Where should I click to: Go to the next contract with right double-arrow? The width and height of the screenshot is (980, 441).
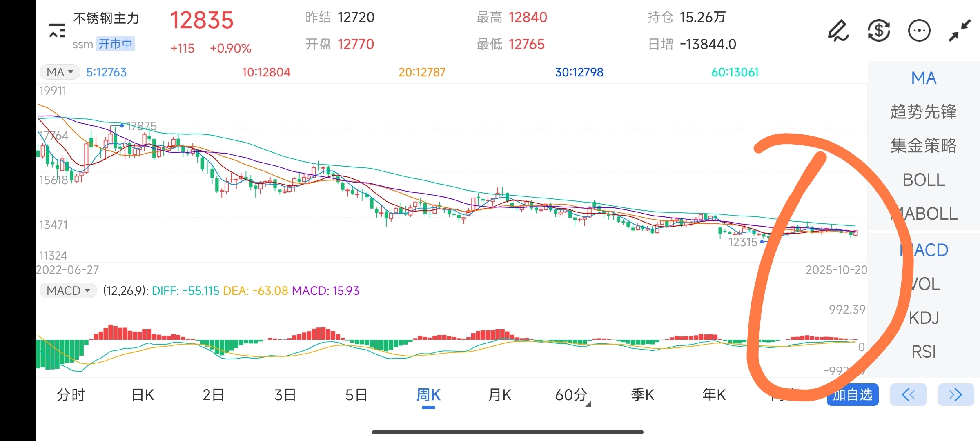tap(955, 394)
